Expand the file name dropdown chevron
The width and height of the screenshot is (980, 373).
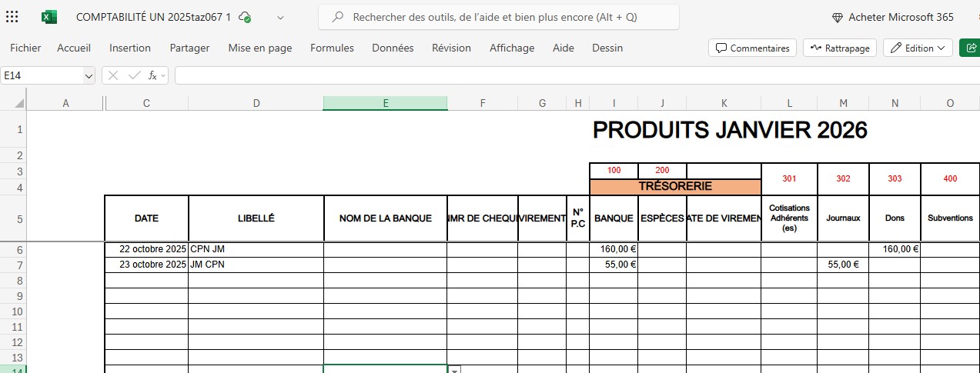[x=280, y=17]
